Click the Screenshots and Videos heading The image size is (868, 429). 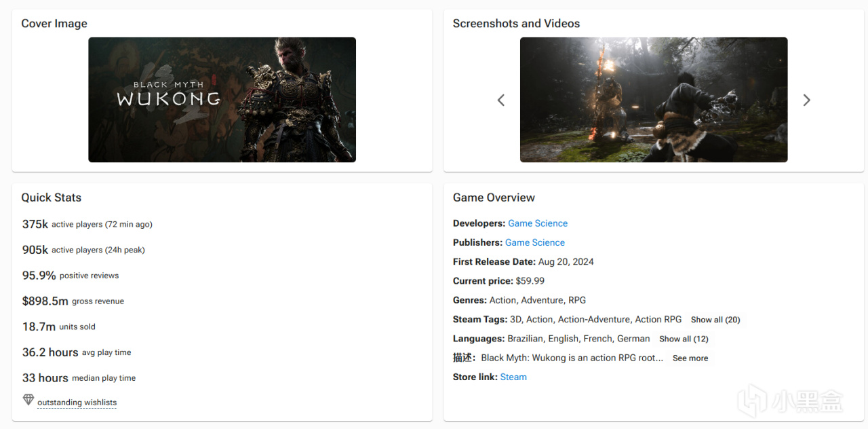[x=516, y=24]
